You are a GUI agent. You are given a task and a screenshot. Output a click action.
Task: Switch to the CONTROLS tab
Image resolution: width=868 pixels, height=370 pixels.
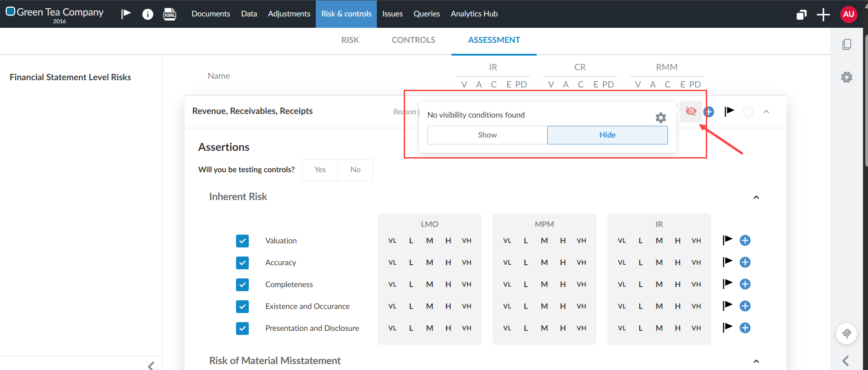click(413, 40)
